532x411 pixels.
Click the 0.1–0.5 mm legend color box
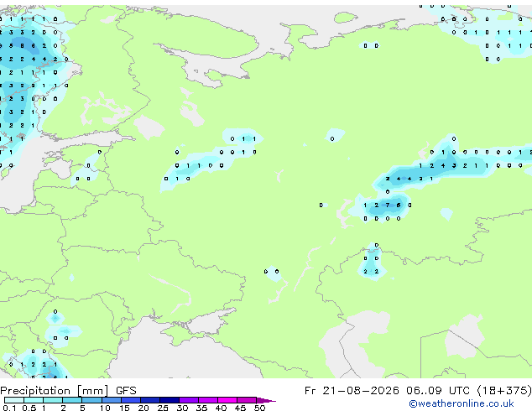click(14, 400)
